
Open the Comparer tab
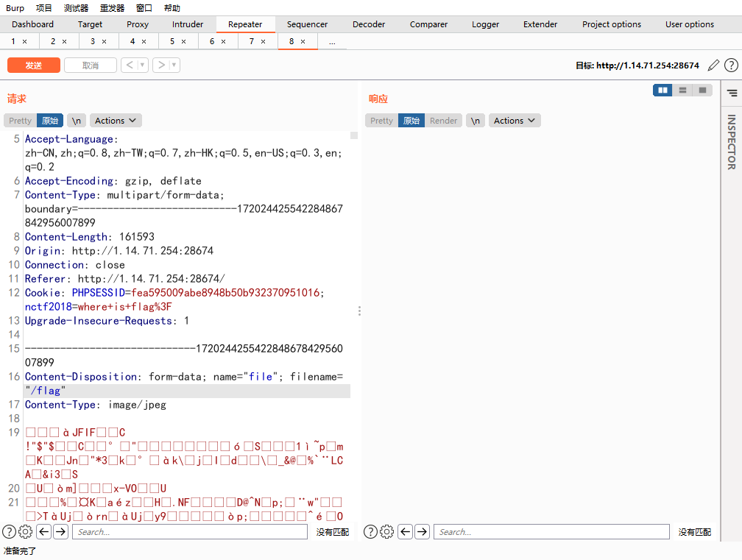(428, 24)
